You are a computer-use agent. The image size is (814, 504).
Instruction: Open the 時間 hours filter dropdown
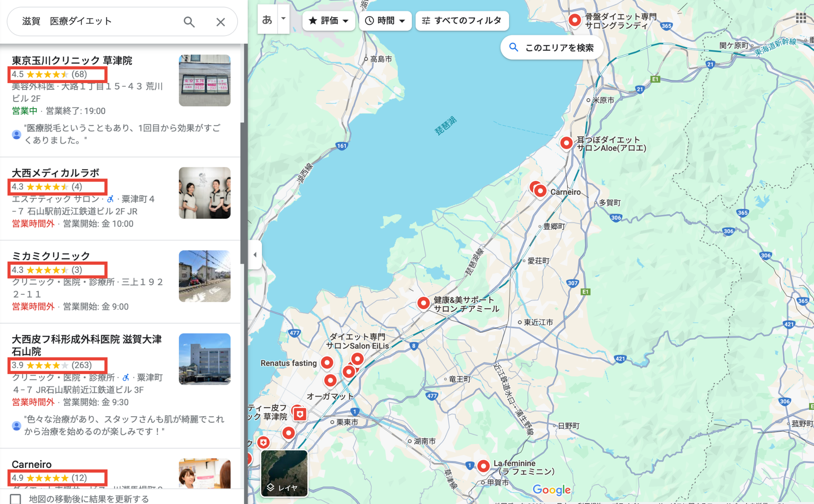tap(385, 21)
